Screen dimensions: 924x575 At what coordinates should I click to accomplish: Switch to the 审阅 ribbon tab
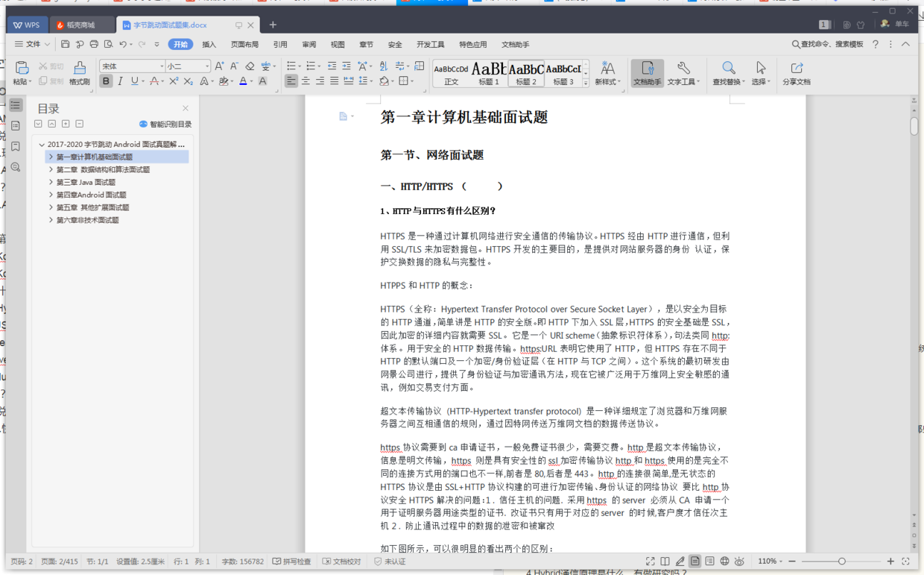tap(309, 45)
